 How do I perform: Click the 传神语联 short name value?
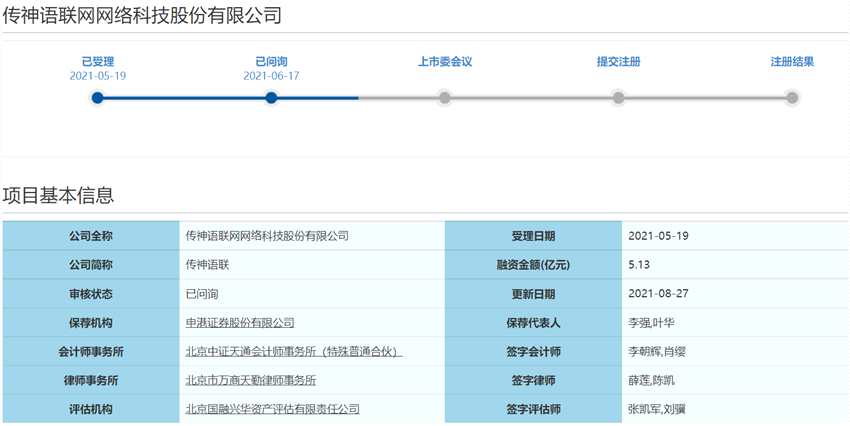click(208, 265)
